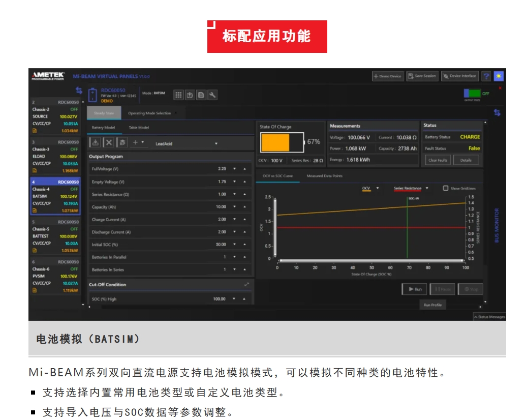Click the large battery device icon beside RDC60050
This screenshot has height=420, width=529.
coord(92,95)
